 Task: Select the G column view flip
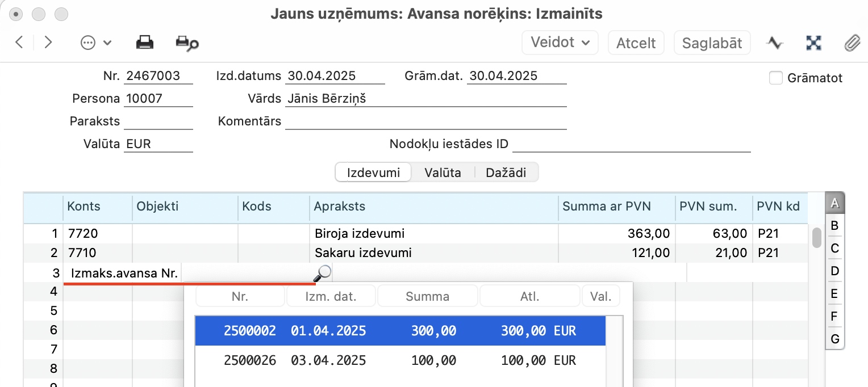834,339
